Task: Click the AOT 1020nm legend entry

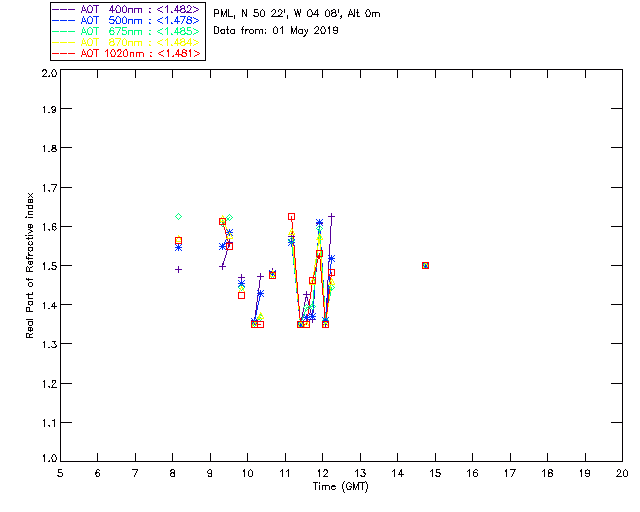Action: 127,53
